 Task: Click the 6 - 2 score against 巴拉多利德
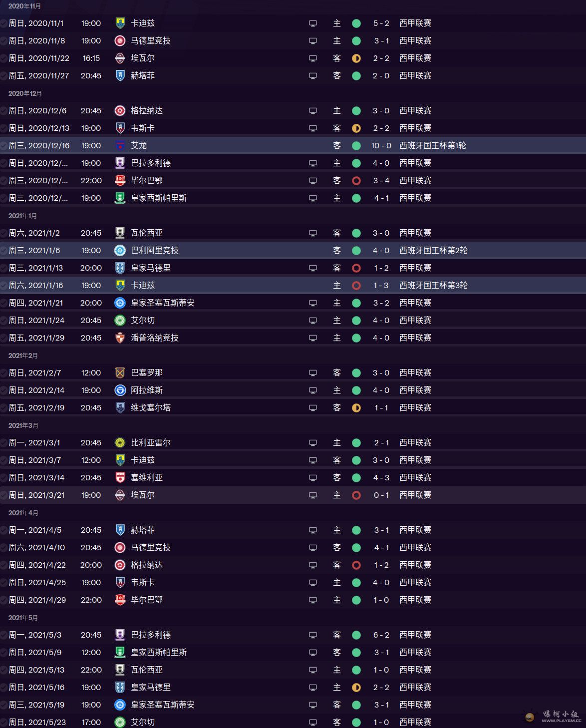[x=381, y=635]
